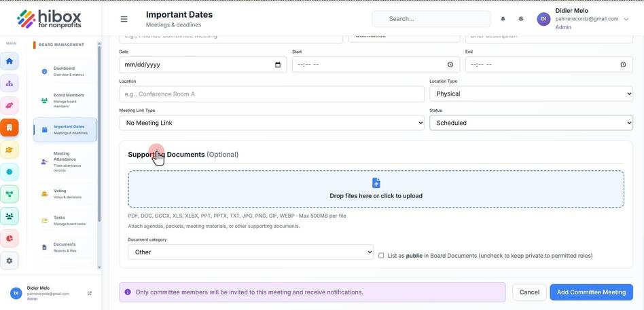Open the Document category Other dropdown
This screenshot has width=644, height=310.
click(x=251, y=252)
